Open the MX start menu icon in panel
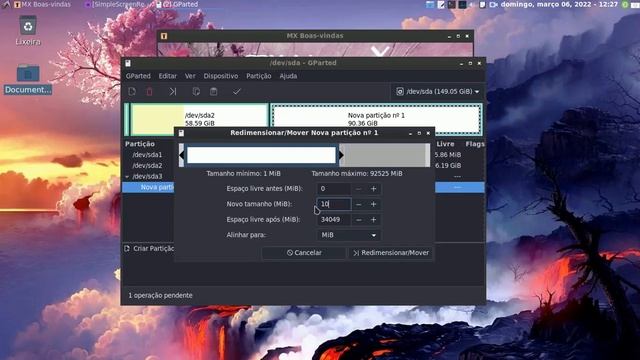 (6, 4)
